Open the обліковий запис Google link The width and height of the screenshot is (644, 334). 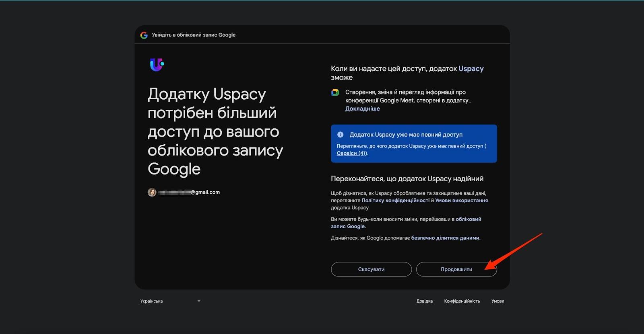point(406,223)
